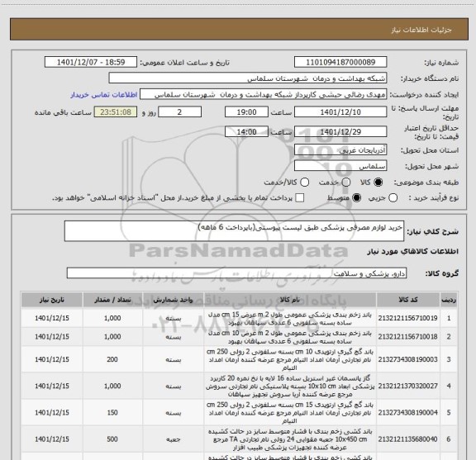This screenshot has width=476, height=460.
Task: Click the remaining days field showing 2
Action: coord(179,112)
